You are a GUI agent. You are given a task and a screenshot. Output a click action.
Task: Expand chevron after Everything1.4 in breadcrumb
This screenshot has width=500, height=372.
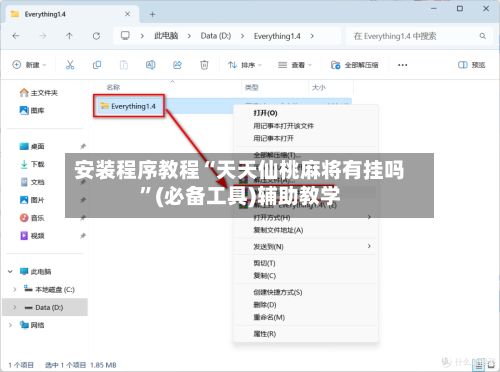312,36
